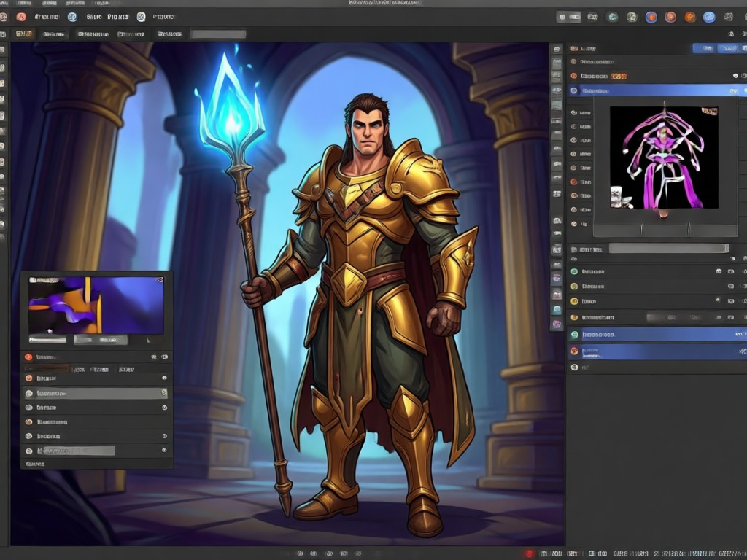Click the red icon in bottom status bar
The width and height of the screenshot is (747, 560).
pos(530,554)
